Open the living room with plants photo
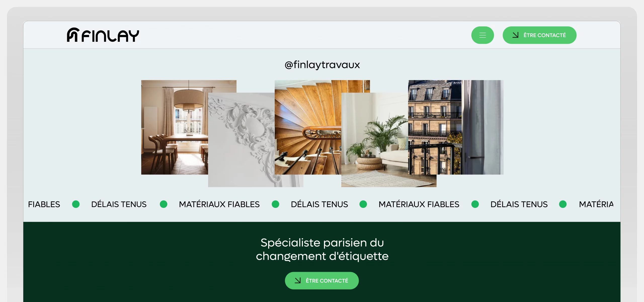Viewport: 644px width, 302px height. tap(375, 140)
